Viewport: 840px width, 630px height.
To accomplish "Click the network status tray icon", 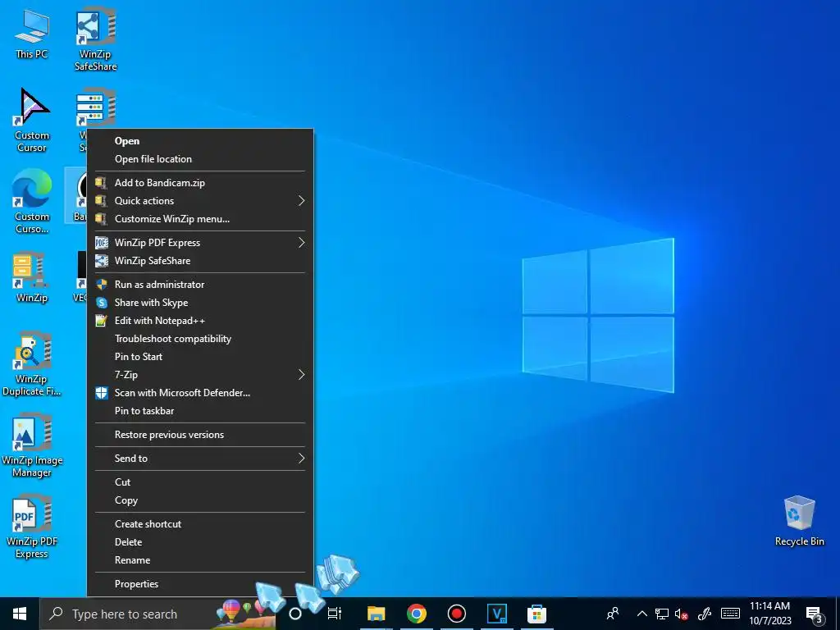I will point(662,614).
